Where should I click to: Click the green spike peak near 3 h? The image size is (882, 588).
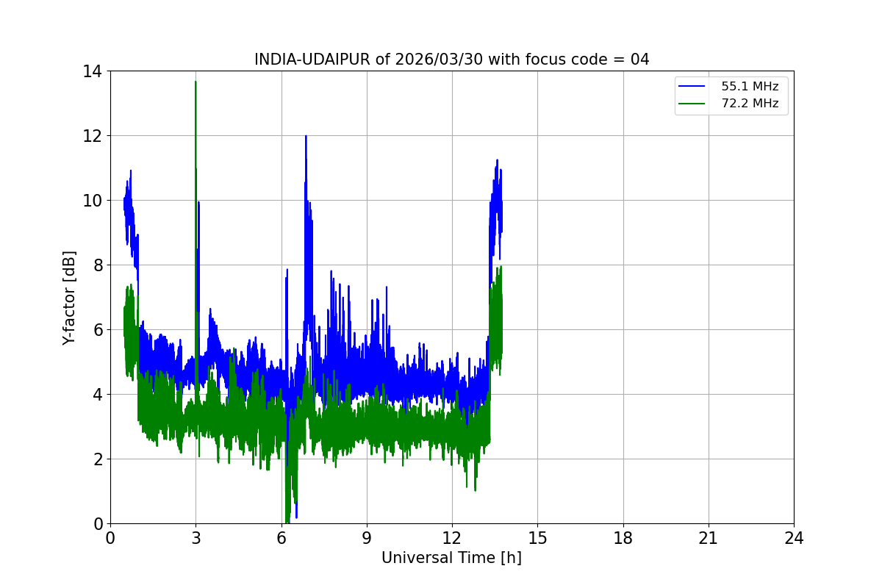(196, 82)
